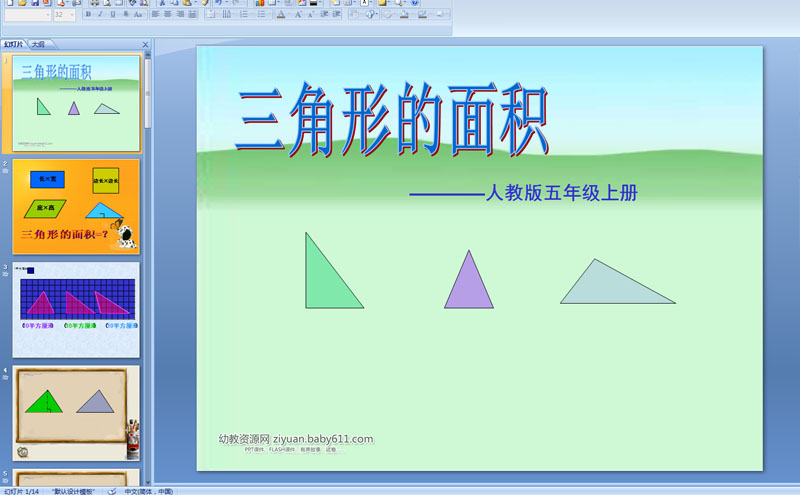Click the Undo arrow icon

[x=218, y=3]
